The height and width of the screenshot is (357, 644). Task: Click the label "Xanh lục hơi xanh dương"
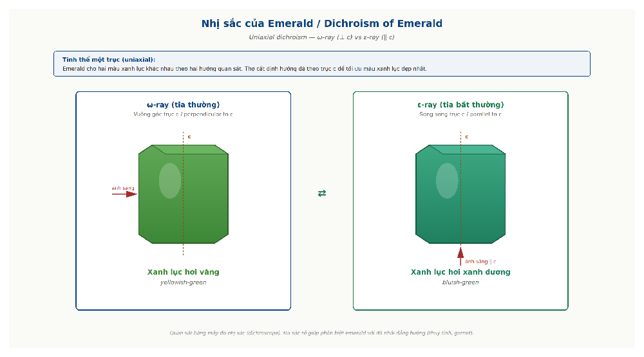point(460,272)
